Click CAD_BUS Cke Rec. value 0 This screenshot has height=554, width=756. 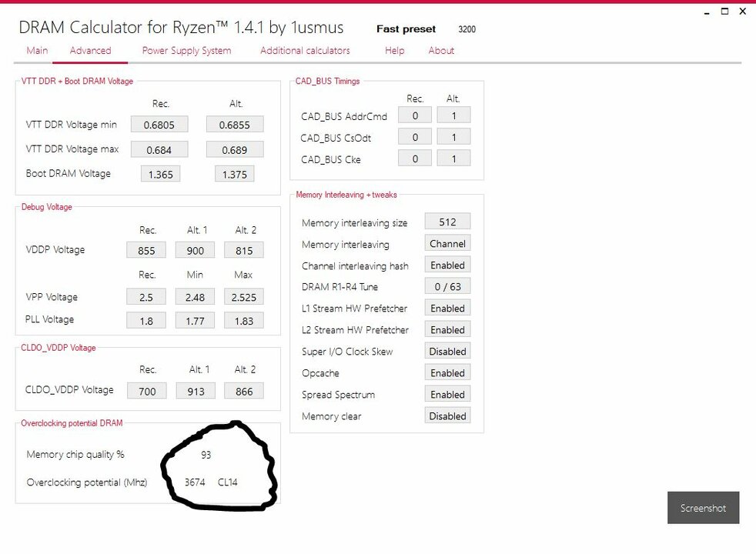point(415,159)
